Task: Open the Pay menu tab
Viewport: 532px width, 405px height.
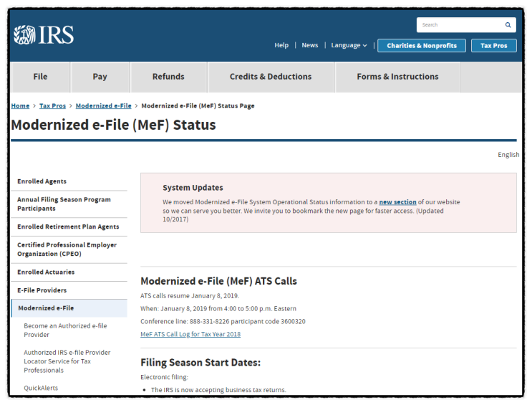Action: click(x=100, y=77)
